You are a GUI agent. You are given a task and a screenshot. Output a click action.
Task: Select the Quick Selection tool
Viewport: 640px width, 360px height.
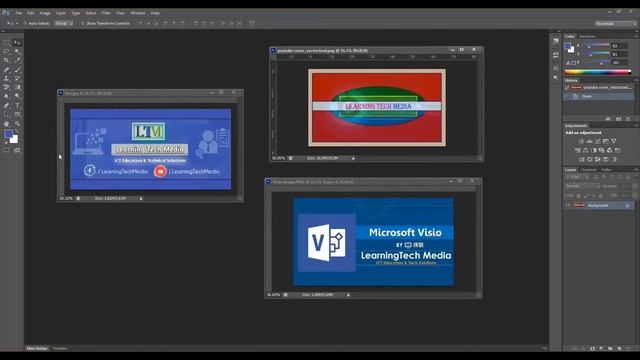click(17, 52)
